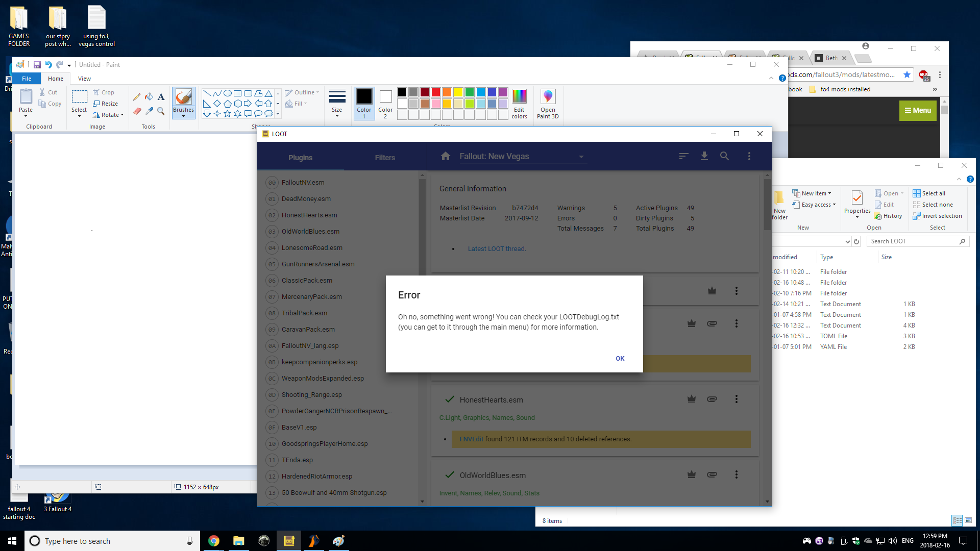Screen dimensions: 980x551
Task: Click Crop in Paint's Image group
Action: pyautogui.click(x=104, y=92)
